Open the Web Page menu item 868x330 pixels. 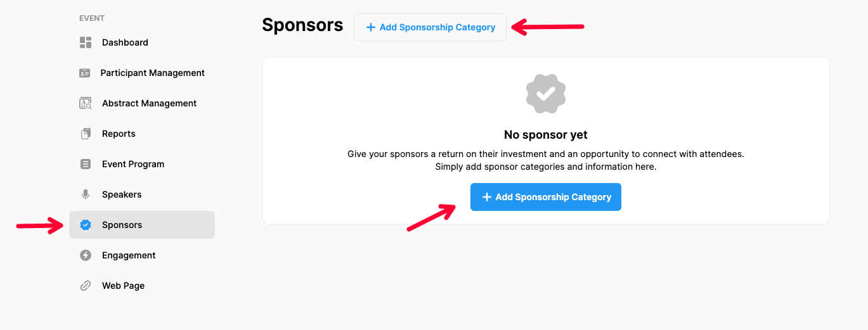point(123,286)
